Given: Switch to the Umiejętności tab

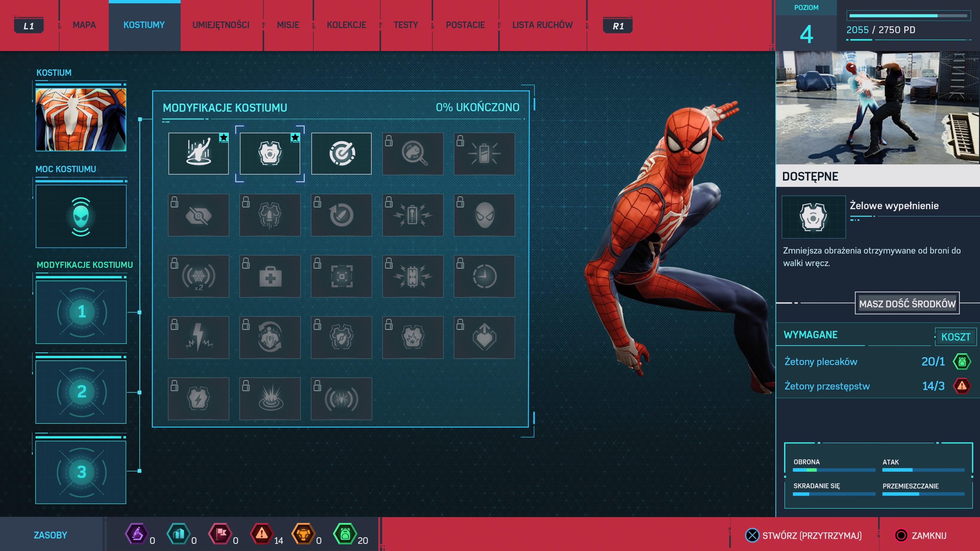Looking at the screenshot, I should point(221,25).
